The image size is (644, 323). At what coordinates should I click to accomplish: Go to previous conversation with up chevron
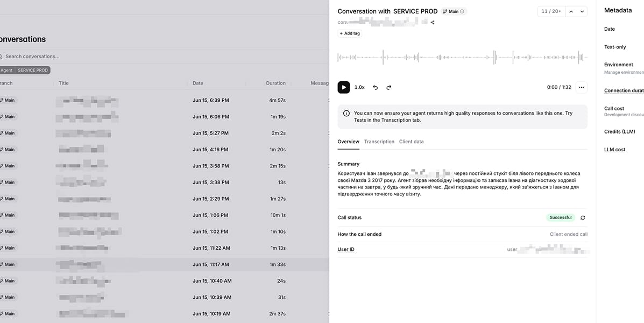click(x=571, y=11)
